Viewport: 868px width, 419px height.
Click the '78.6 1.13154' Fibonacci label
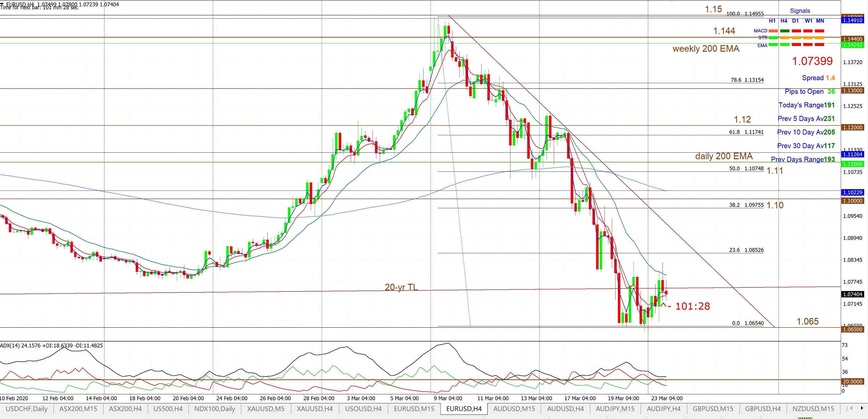[x=747, y=80]
